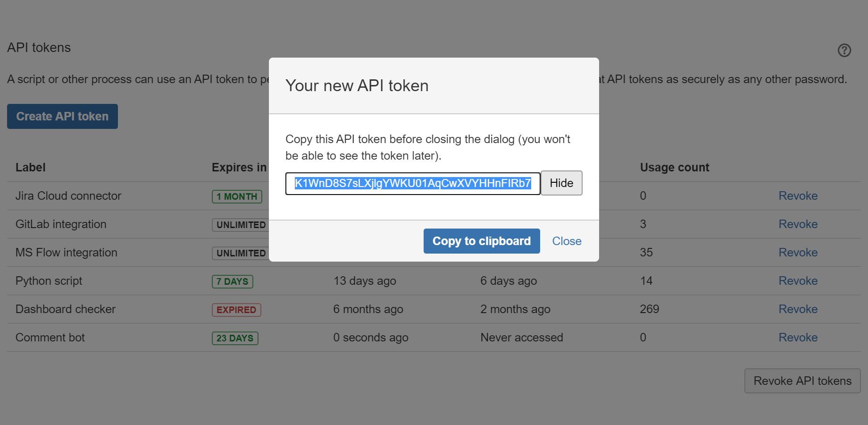Image resolution: width=868 pixels, height=425 pixels.
Task: Revoke the MS Flow integration token
Action: coord(798,252)
